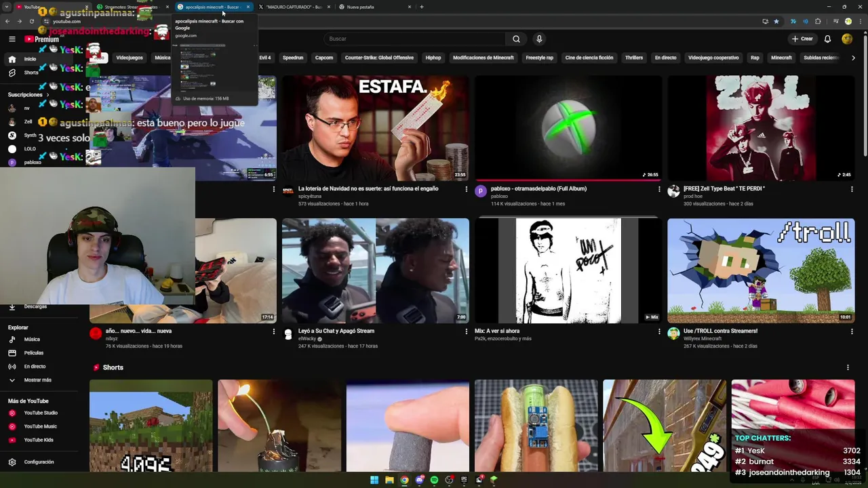The image size is (868, 488).
Task: Select the Modificaciones de Minecraft chip
Action: [484, 58]
